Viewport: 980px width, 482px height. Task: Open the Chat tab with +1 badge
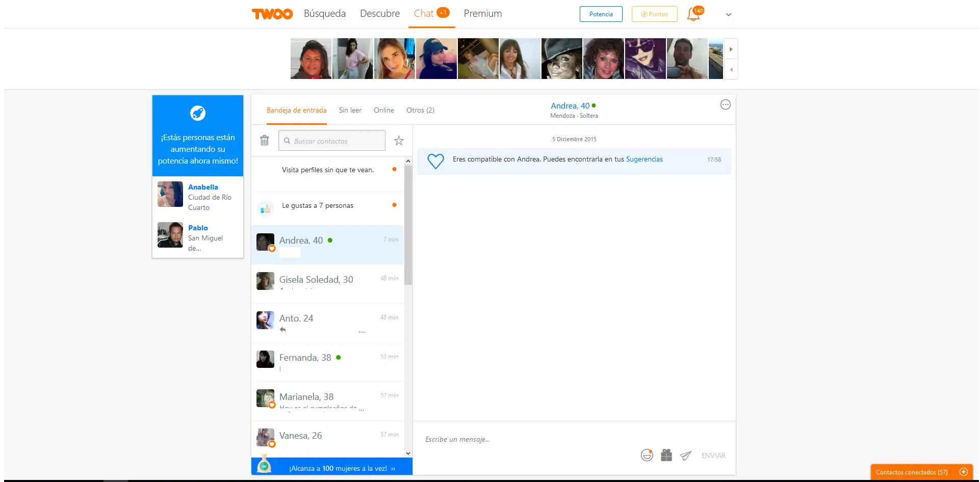coord(431,14)
